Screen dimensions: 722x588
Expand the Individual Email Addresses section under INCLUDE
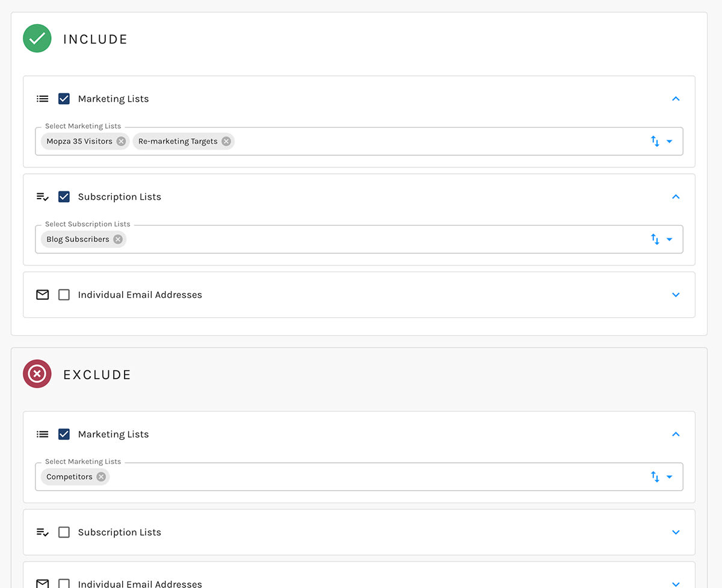[x=676, y=294]
